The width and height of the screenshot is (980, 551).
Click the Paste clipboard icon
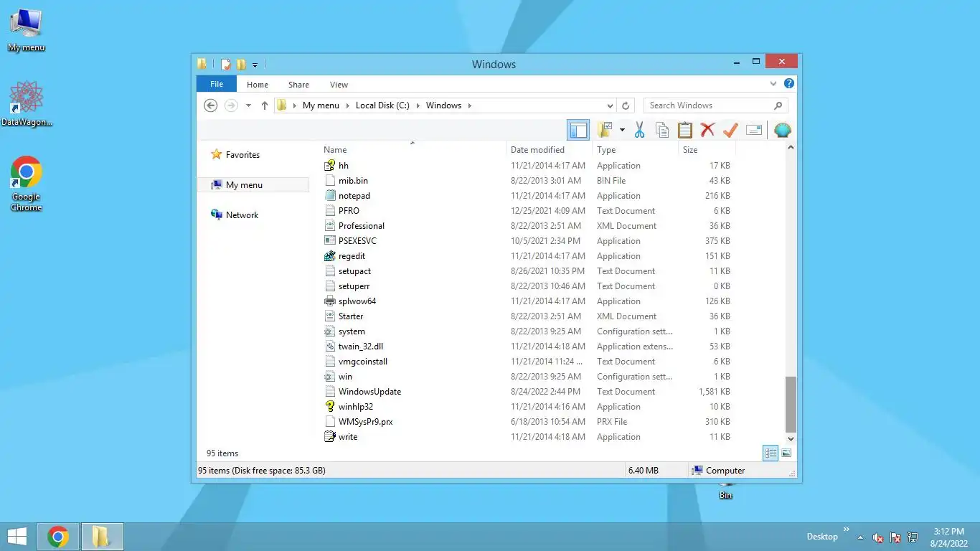click(685, 130)
